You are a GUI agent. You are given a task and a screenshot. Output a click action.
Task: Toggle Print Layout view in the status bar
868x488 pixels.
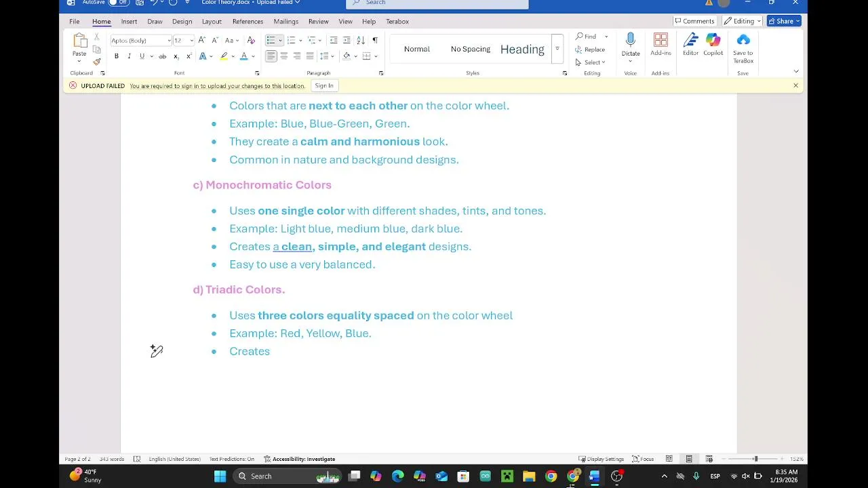pos(689,459)
